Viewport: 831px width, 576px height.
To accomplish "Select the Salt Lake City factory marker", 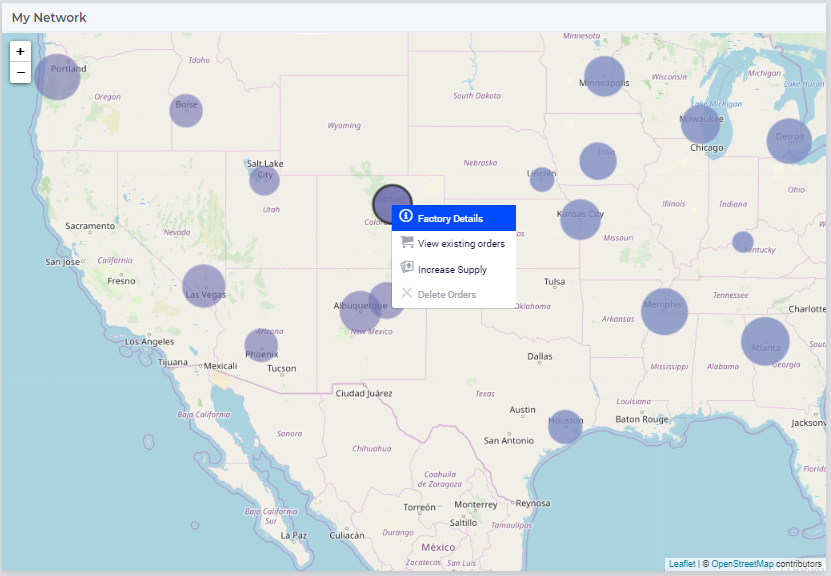I will [264, 180].
